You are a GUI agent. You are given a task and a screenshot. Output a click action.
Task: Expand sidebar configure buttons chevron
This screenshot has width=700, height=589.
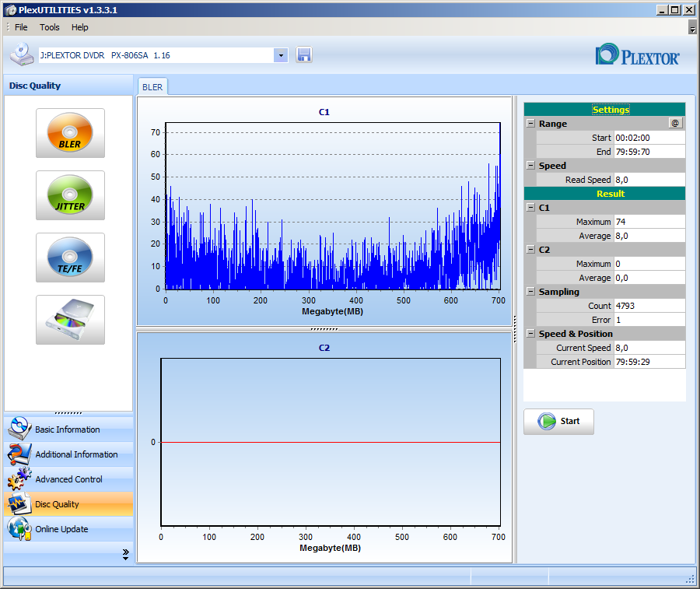(125, 554)
